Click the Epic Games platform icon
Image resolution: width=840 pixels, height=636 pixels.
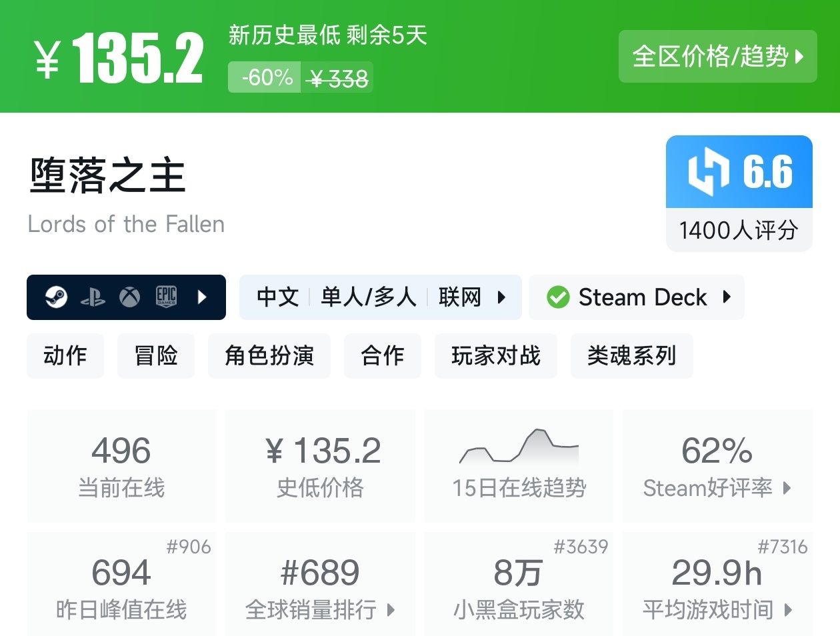point(166,297)
